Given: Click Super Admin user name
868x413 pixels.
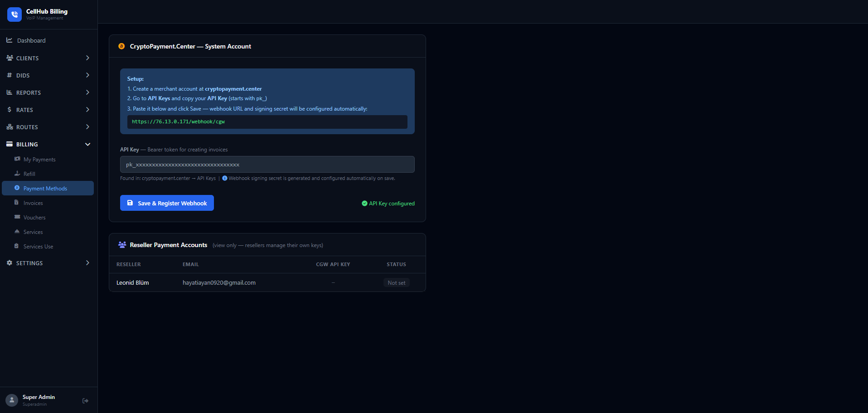Looking at the screenshot, I should click(39, 397).
